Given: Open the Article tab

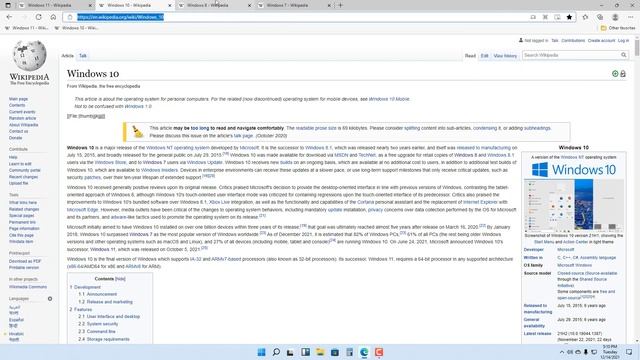Looking at the screenshot, I should (x=67, y=56).
